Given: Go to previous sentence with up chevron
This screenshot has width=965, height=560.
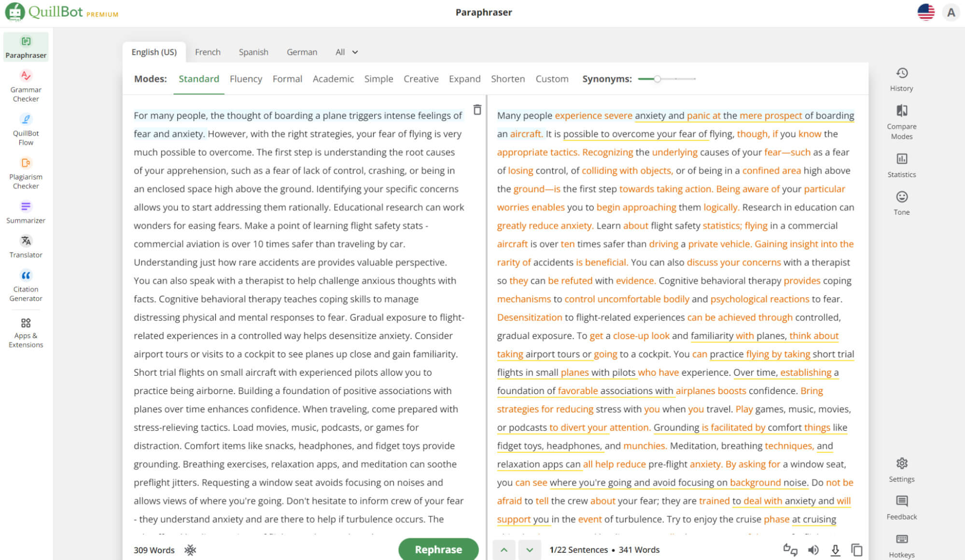Looking at the screenshot, I should 504,550.
